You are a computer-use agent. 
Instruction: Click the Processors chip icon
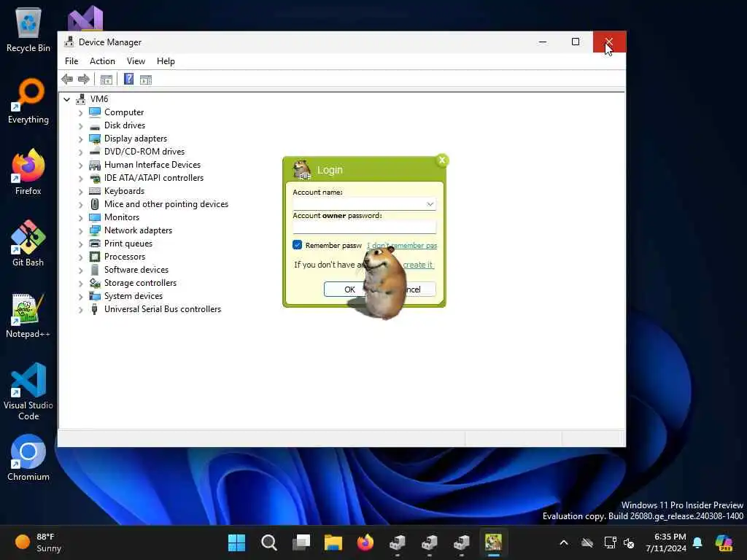[x=95, y=257]
